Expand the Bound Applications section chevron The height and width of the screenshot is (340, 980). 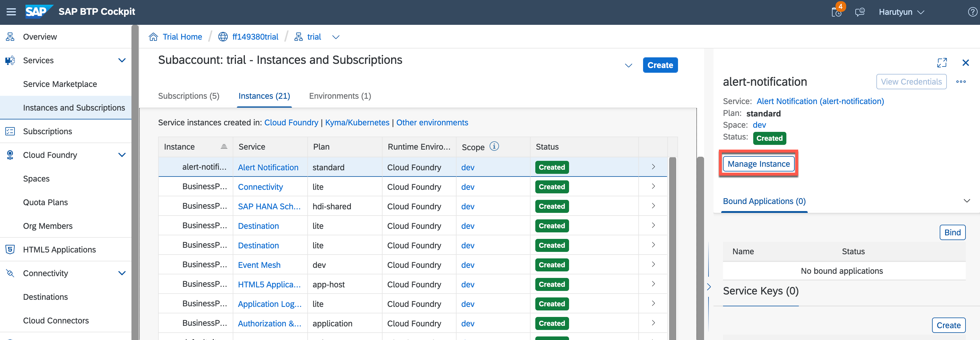pos(967,201)
